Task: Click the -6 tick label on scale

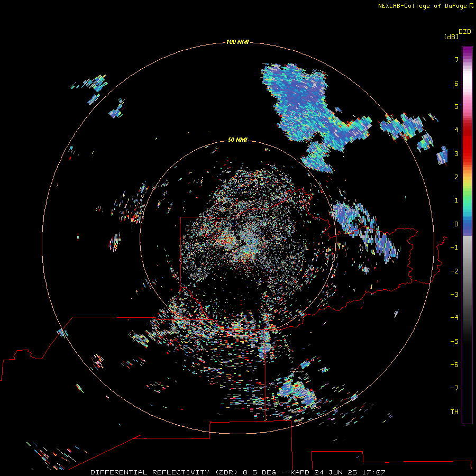Action: tap(454, 365)
